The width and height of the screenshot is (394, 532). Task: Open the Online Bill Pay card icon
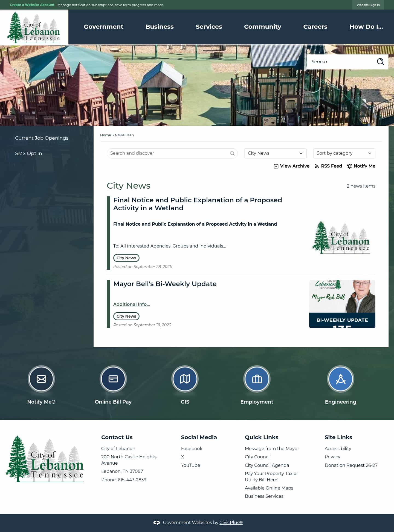113,379
